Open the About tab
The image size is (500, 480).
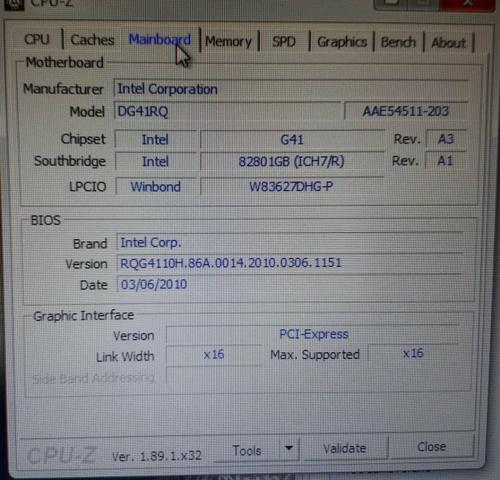pyautogui.click(x=449, y=43)
